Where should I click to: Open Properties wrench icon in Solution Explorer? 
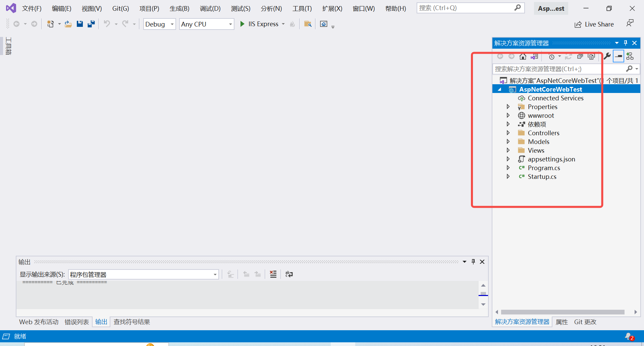607,56
